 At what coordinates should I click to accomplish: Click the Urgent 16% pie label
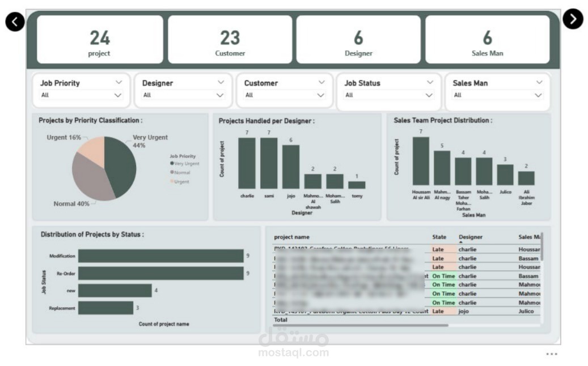(64, 138)
